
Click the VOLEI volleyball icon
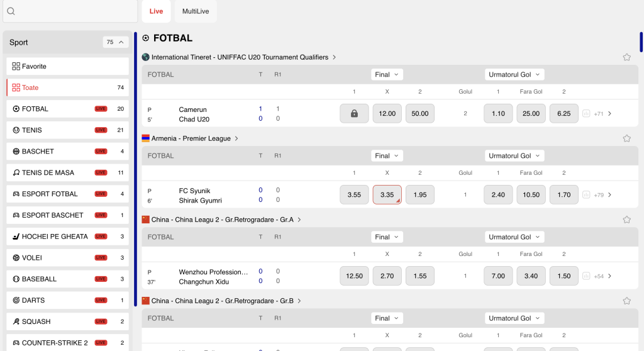(16, 258)
